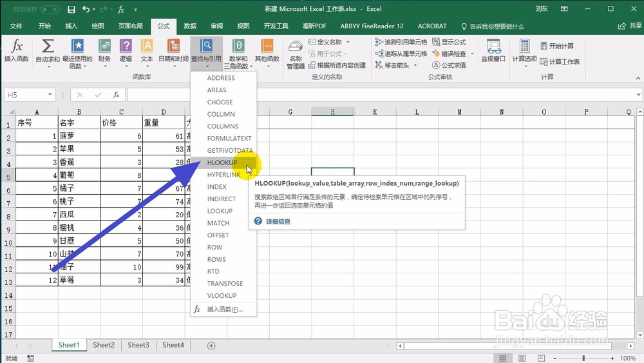Choose MATCH in the function list

[224, 223]
